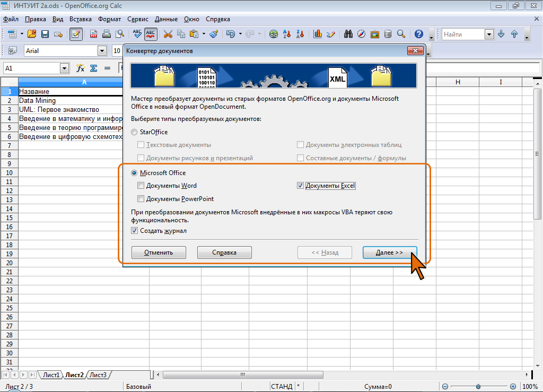
Task: Open Вставка menu
Action: (x=81, y=20)
